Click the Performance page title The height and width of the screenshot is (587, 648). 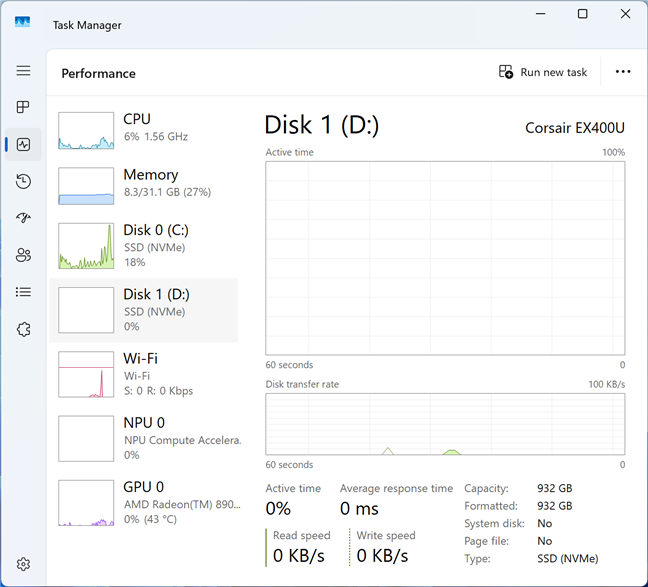click(98, 74)
